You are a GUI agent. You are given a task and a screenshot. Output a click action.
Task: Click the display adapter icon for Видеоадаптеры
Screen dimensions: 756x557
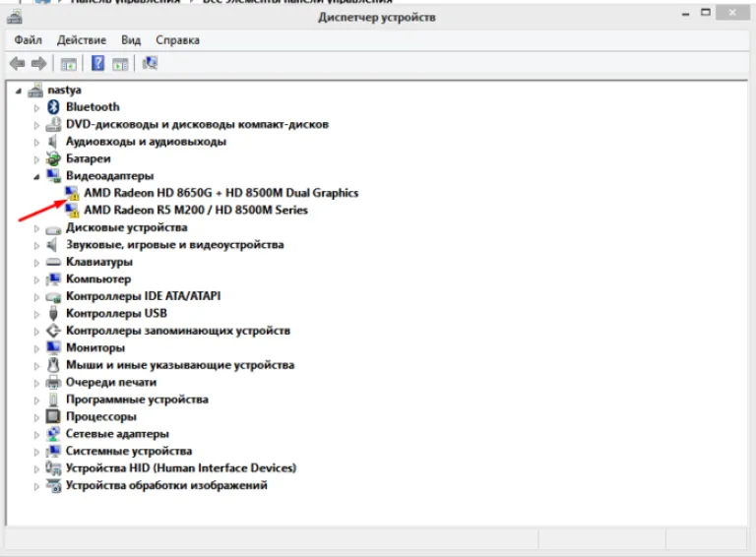coord(53,176)
